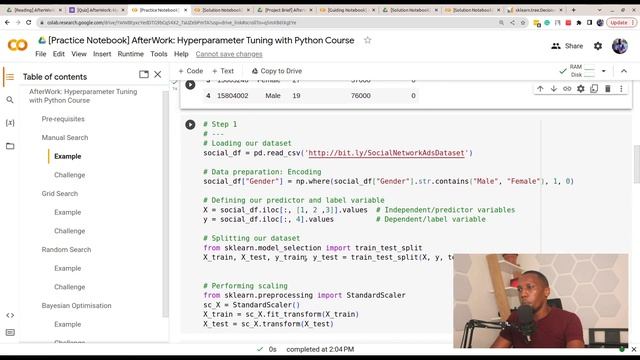This screenshot has height=360, width=640.
Task: Open the find and replace search icon
Action: (x=10, y=100)
